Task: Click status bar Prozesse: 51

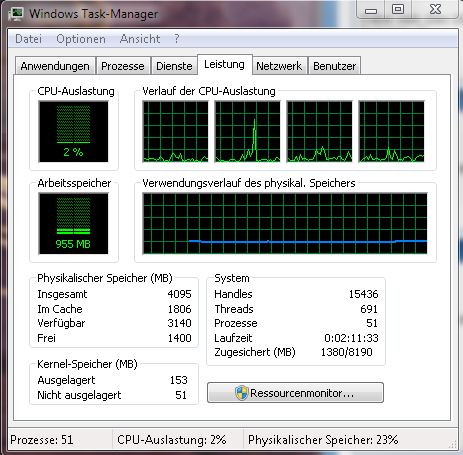Action: pyautogui.click(x=42, y=440)
